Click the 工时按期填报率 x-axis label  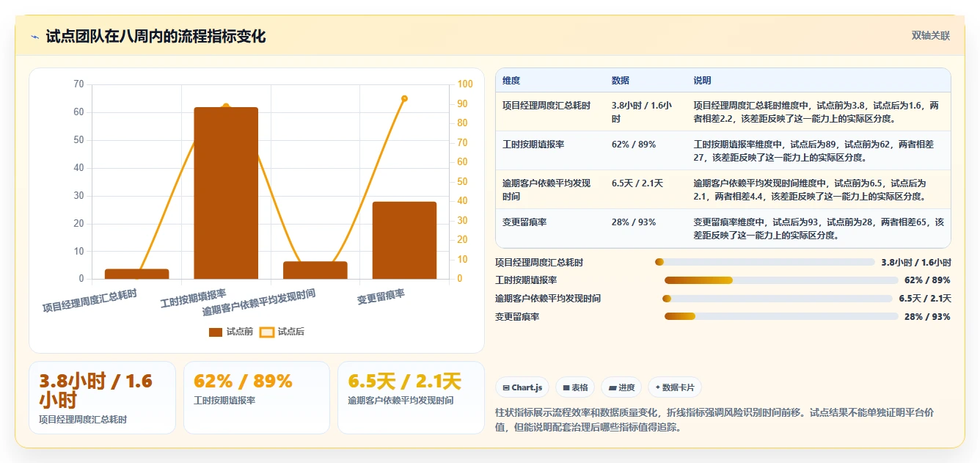pos(194,298)
